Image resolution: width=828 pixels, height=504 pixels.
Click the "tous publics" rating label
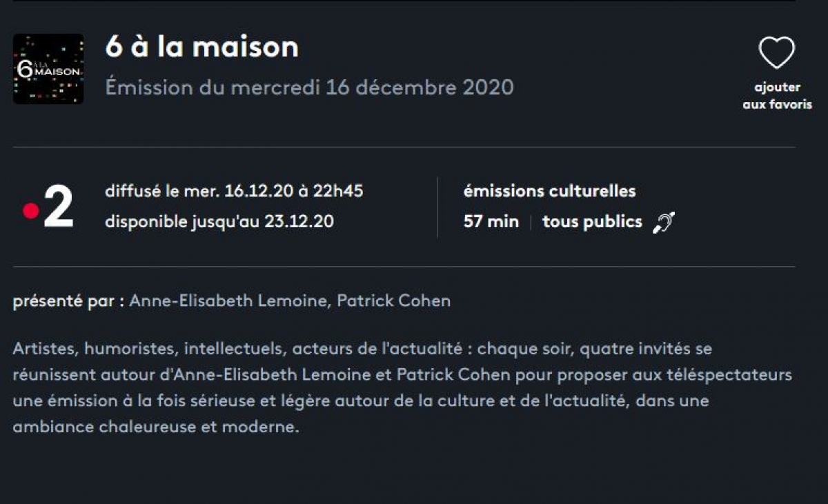[x=592, y=222]
